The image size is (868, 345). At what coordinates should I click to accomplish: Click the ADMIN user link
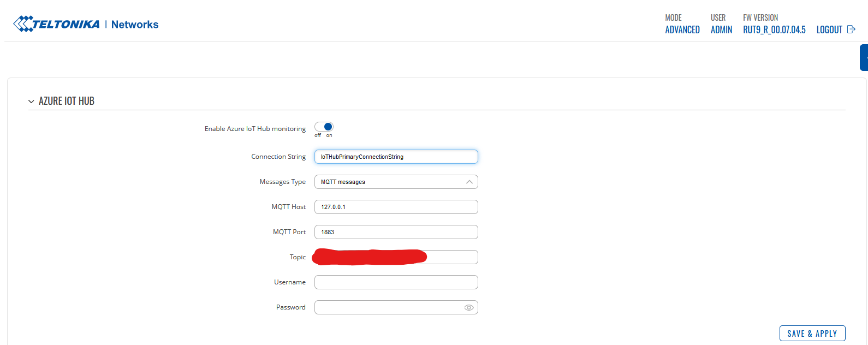[x=721, y=30]
